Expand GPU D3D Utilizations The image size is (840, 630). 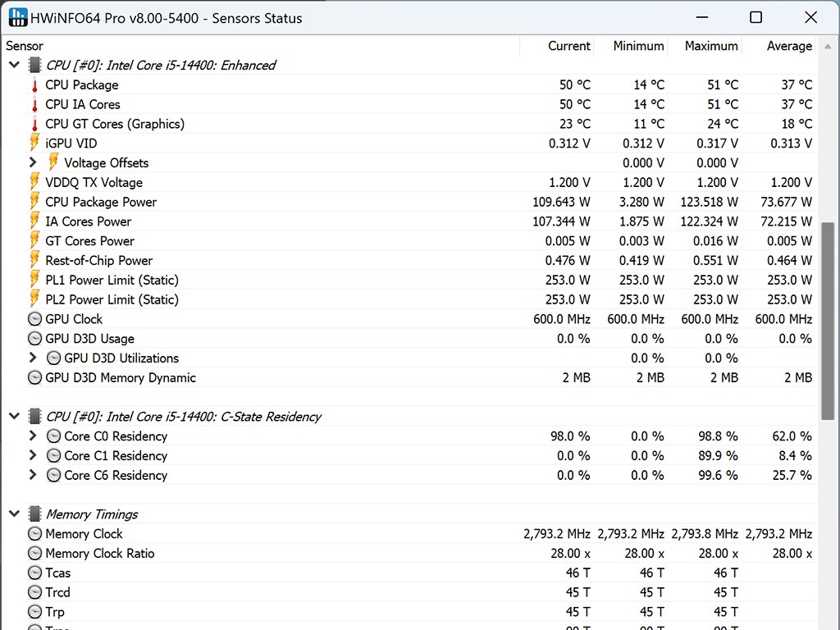(33, 358)
